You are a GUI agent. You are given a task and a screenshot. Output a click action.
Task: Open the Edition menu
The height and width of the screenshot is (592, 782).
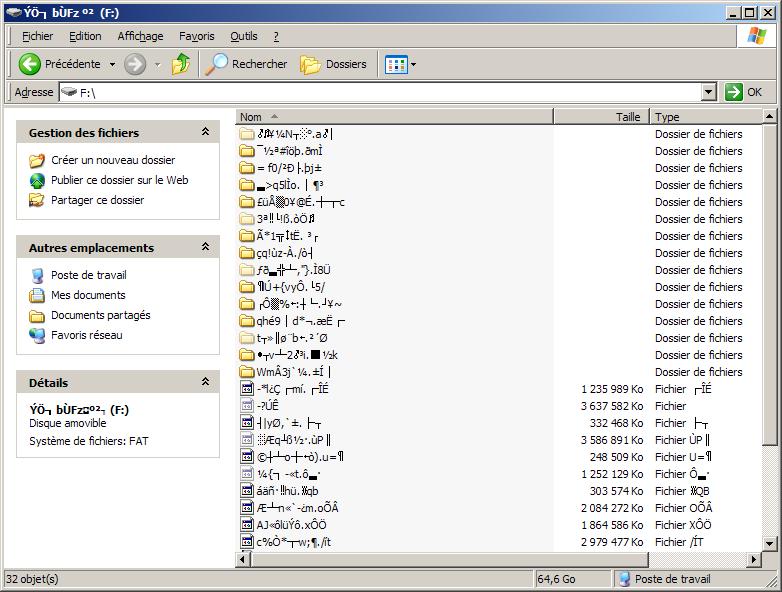85,36
